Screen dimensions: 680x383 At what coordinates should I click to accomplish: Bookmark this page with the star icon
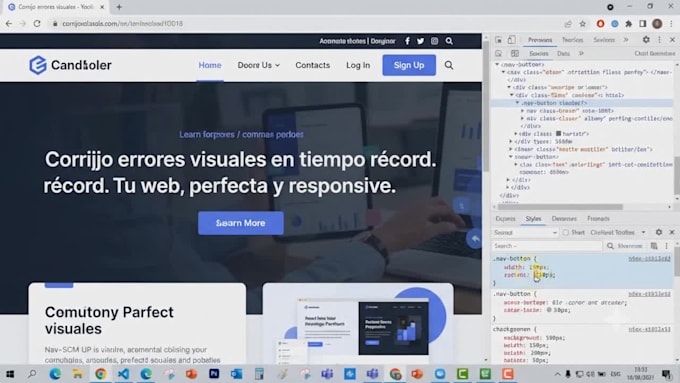tap(582, 23)
